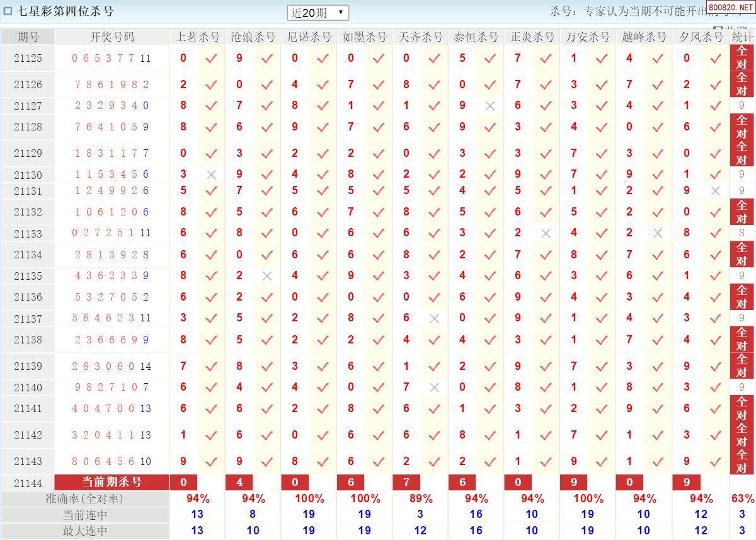
Task: Click the X mark in row 21133 正炎杀号
Action: pos(546,233)
